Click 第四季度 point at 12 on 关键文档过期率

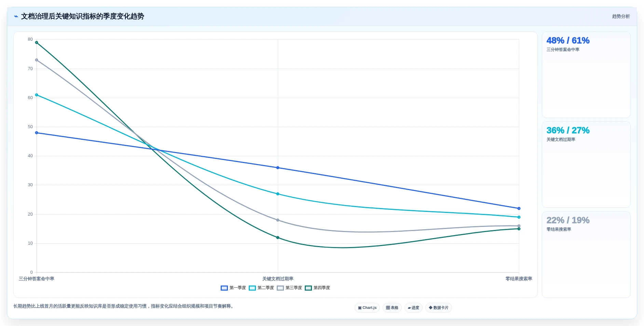coord(278,237)
